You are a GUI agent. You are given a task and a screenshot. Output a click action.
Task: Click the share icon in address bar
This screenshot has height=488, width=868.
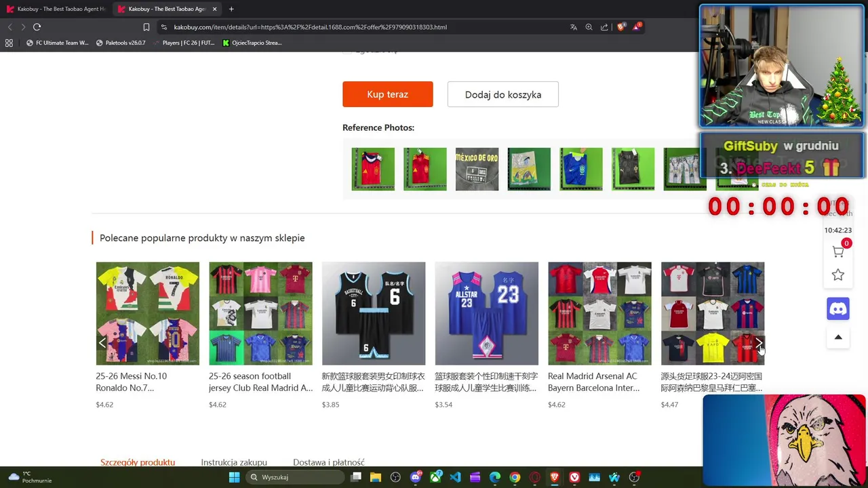[604, 27]
